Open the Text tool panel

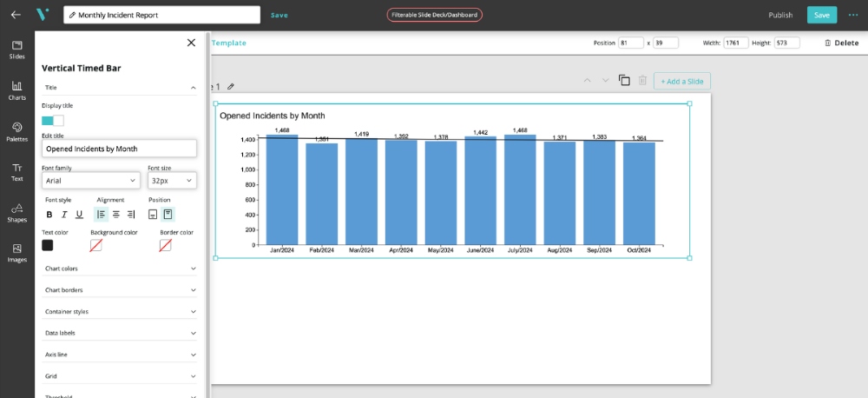click(17, 172)
